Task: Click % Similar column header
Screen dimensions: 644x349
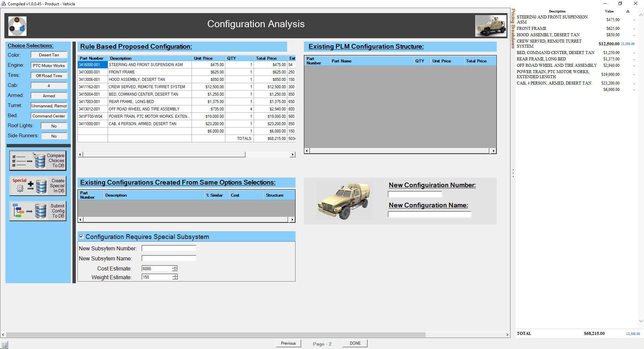Action: [216, 195]
